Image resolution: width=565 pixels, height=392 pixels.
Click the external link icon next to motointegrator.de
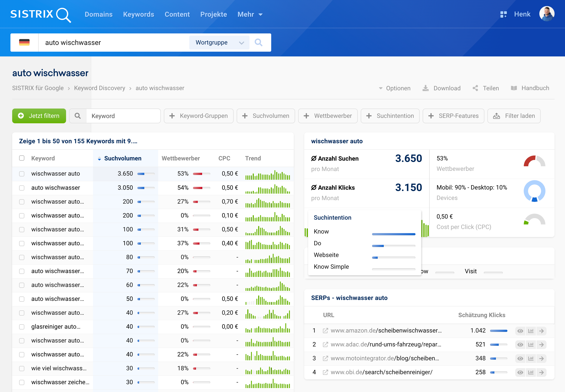325,358
